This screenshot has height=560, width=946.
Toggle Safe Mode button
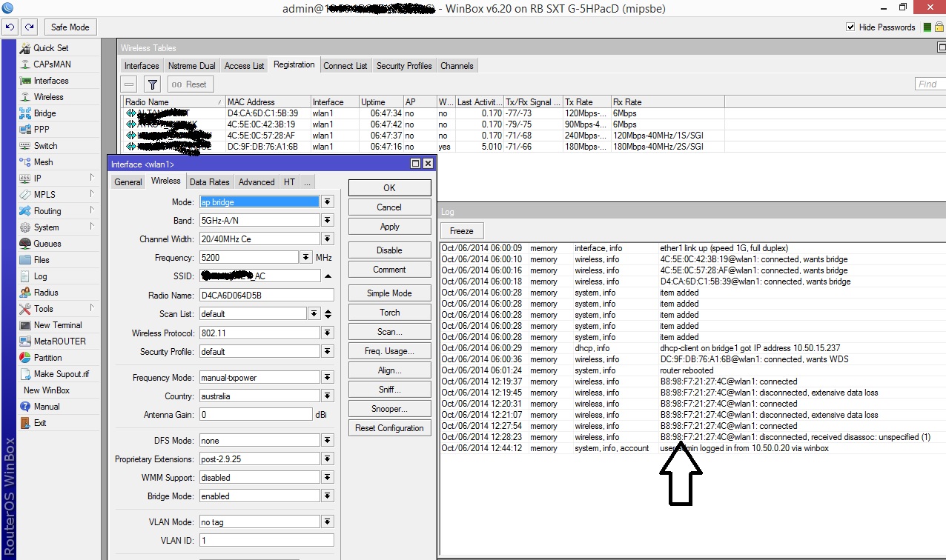pyautogui.click(x=70, y=27)
